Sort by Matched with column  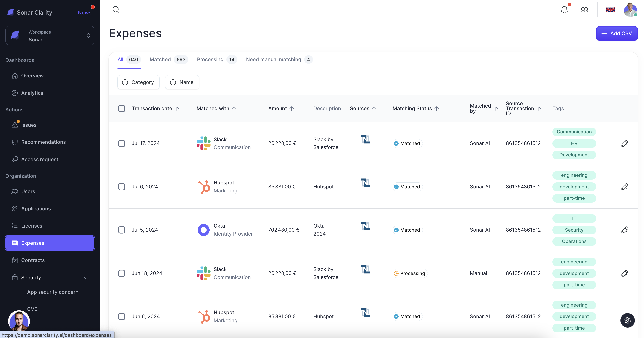(216, 108)
